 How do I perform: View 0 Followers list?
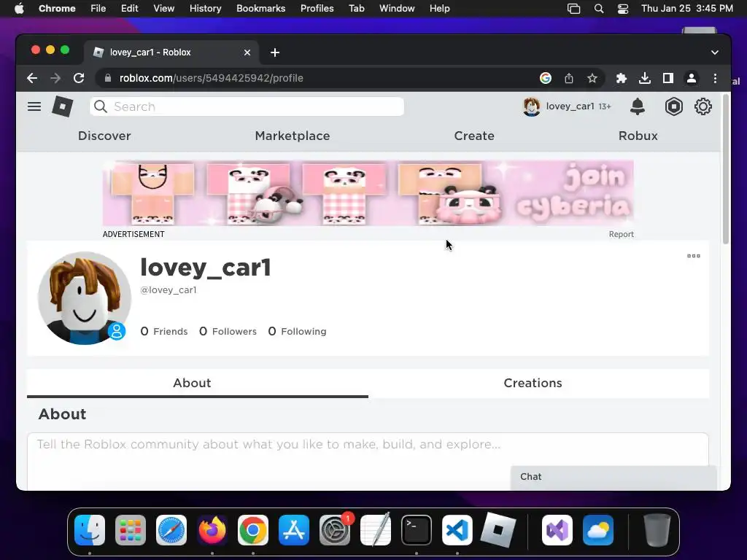[x=228, y=331]
